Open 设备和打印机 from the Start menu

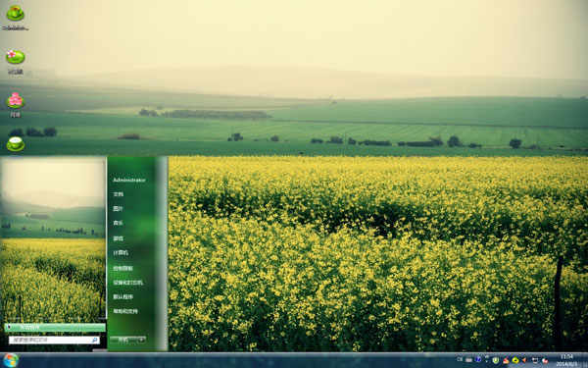[127, 283]
